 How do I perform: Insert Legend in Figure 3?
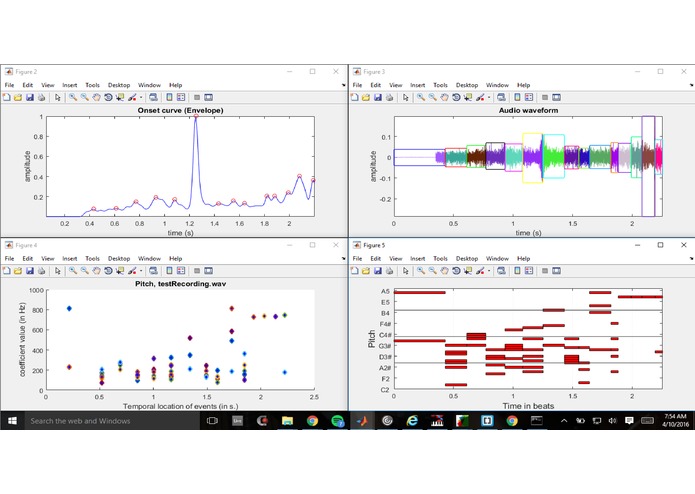point(529,97)
